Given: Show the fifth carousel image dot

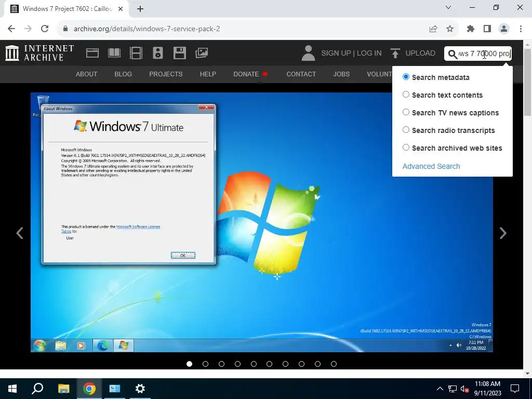Looking at the screenshot, I should [254, 364].
